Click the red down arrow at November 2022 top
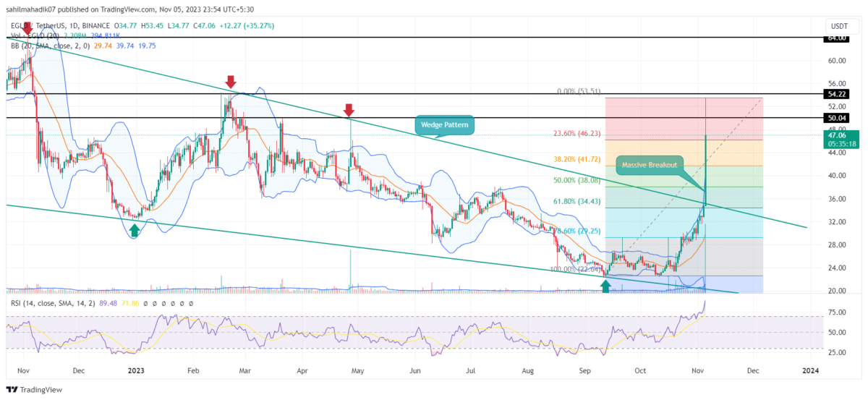Screen dimensions: 868x400 27,30
